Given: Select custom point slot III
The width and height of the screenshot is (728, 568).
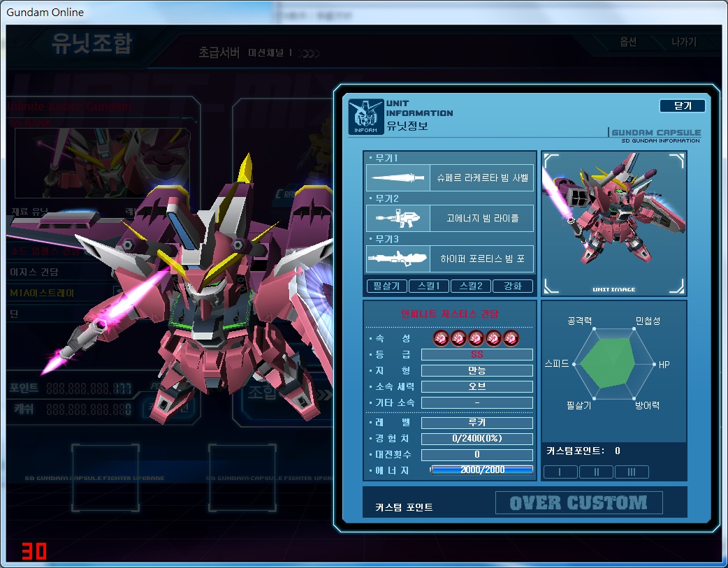Looking at the screenshot, I should pos(632,472).
